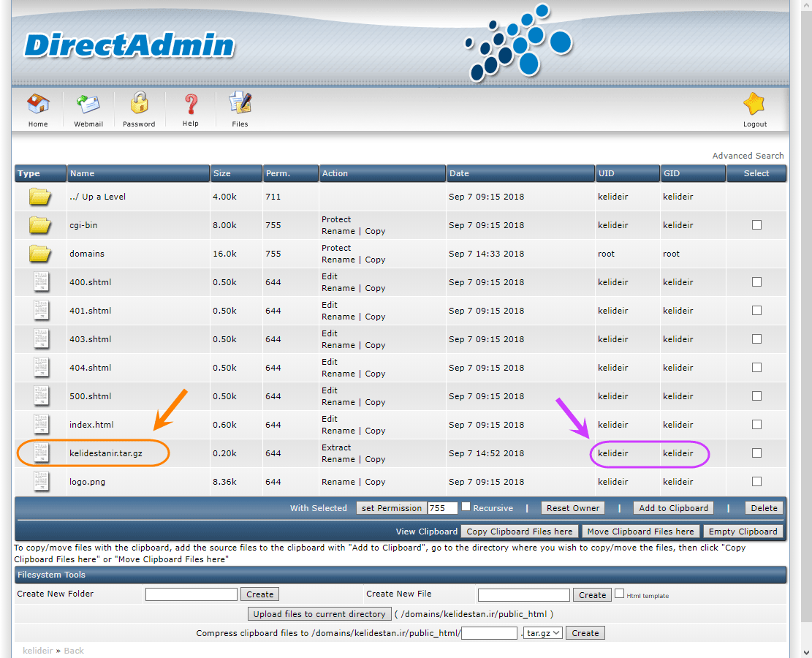Click Copy Clipboard Files here button

point(520,532)
